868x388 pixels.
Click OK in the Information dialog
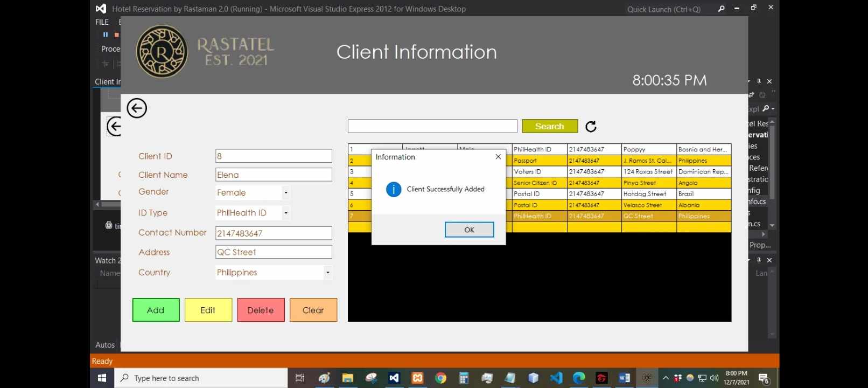tap(469, 230)
